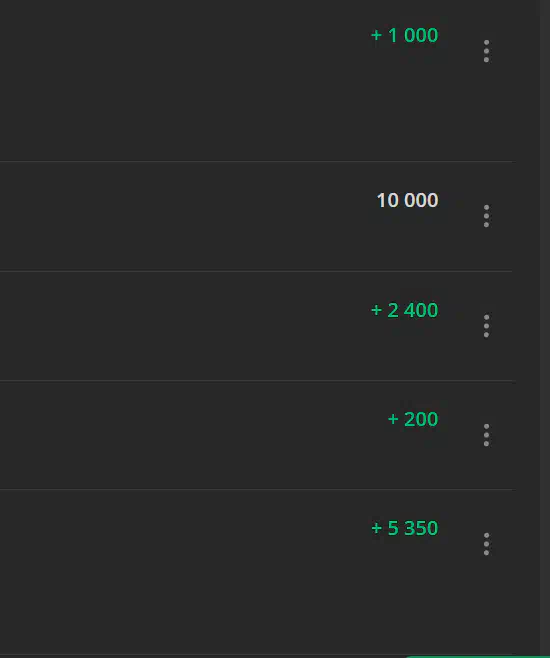Screen dimensions: 550x658
Task: Click the plus sign before 5 350
Action: [x=376, y=528]
